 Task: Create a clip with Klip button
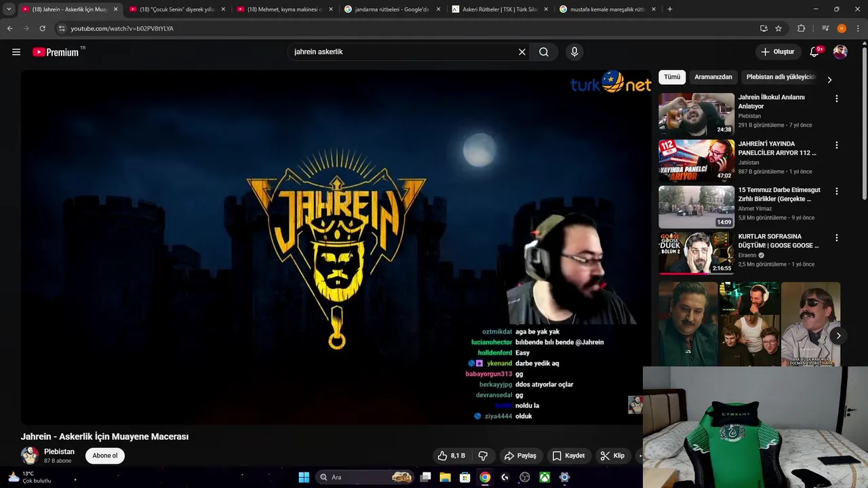pyautogui.click(x=612, y=455)
